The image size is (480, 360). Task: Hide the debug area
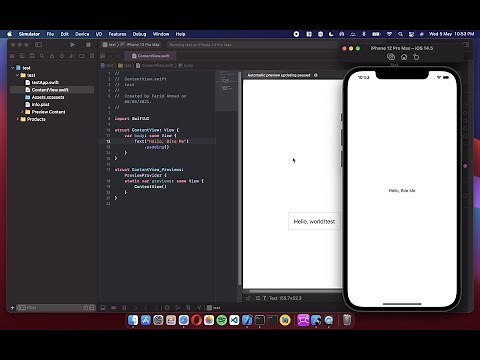pyautogui.click(x=103, y=308)
